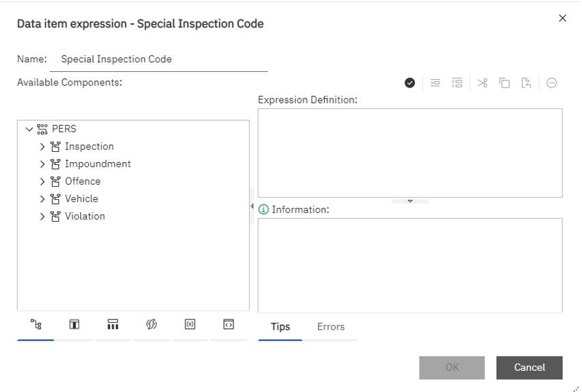Viewport: 582px width, 392px height.
Task: Click the Paste icon in expression toolbar
Action: 526,83
